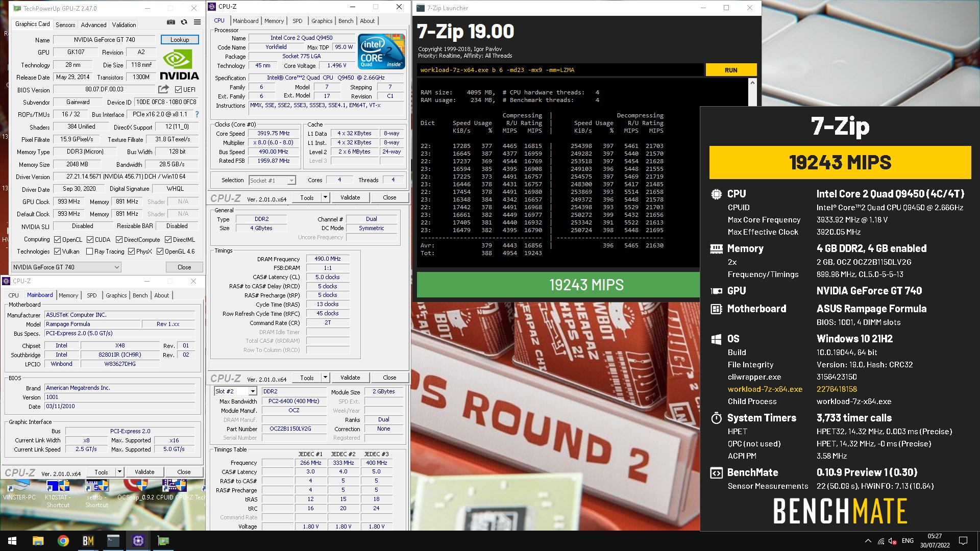Open the Socket #1 selection dropdown
Image resolution: width=980 pixels, height=551 pixels.
[272, 180]
